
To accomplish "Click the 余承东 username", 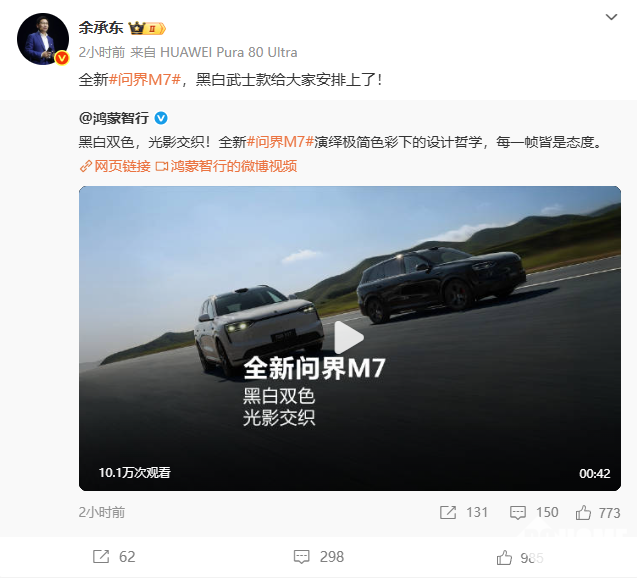I will [100, 28].
